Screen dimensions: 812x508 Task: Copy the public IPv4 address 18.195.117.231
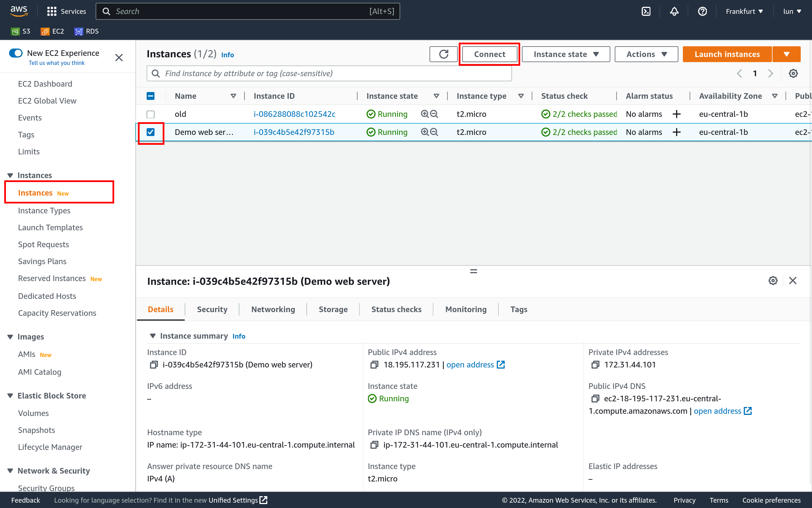click(x=374, y=365)
